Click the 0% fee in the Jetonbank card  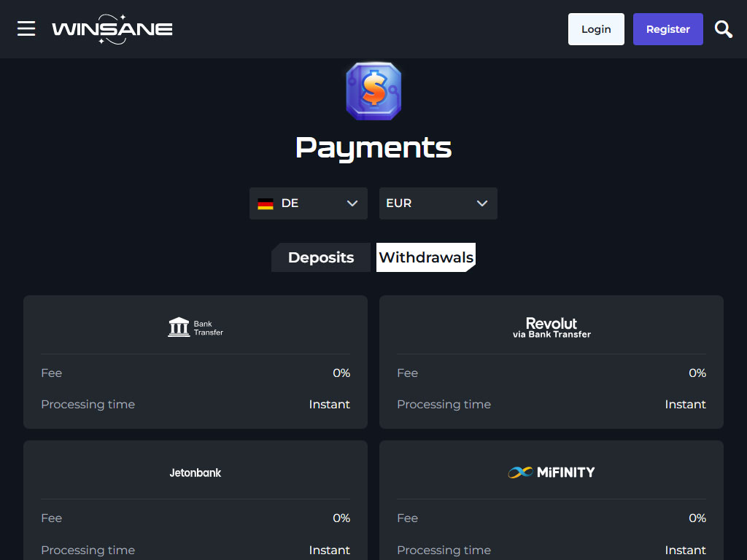click(341, 518)
